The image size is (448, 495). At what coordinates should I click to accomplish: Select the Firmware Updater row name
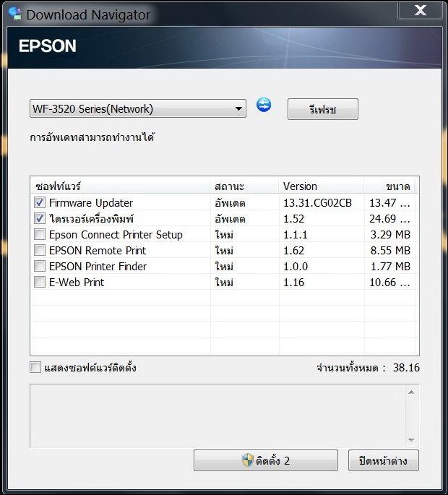[x=91, y=202]
